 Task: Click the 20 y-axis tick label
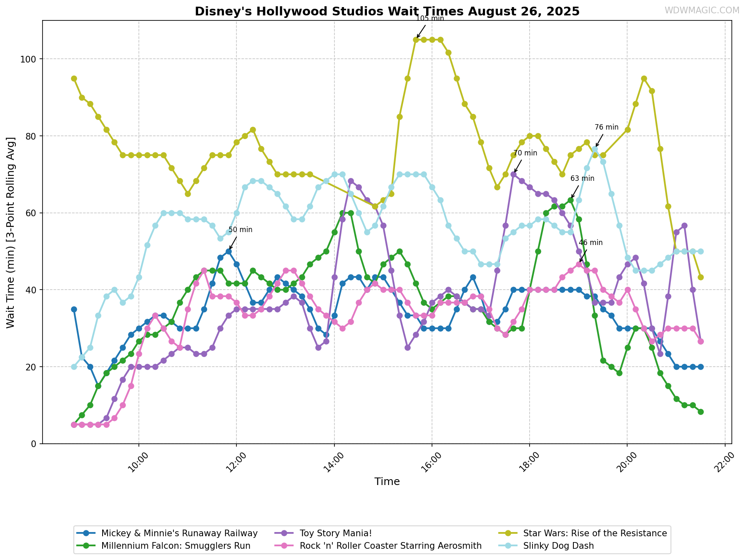point(32,367)
